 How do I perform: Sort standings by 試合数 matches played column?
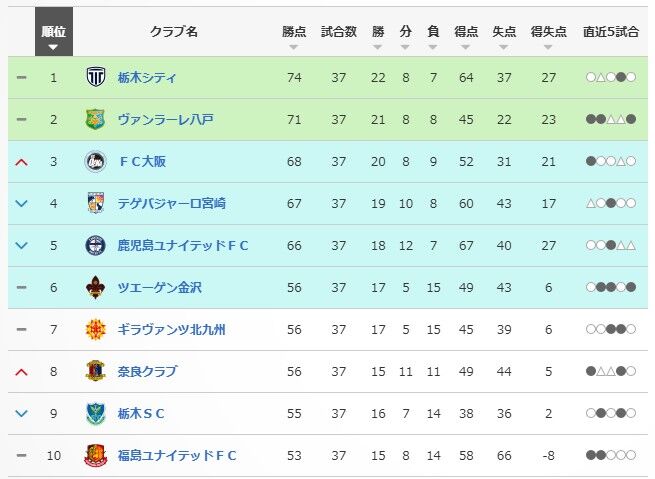tap(339, 37)
